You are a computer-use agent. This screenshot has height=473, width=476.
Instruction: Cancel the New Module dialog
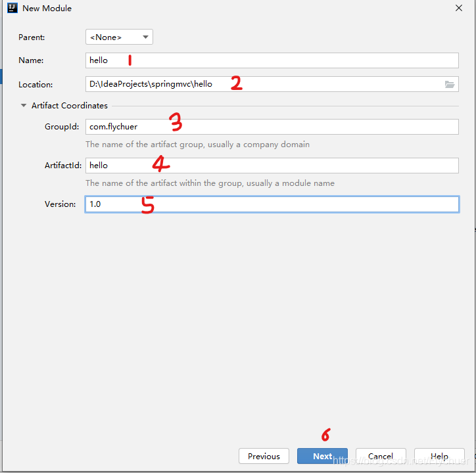381,456
